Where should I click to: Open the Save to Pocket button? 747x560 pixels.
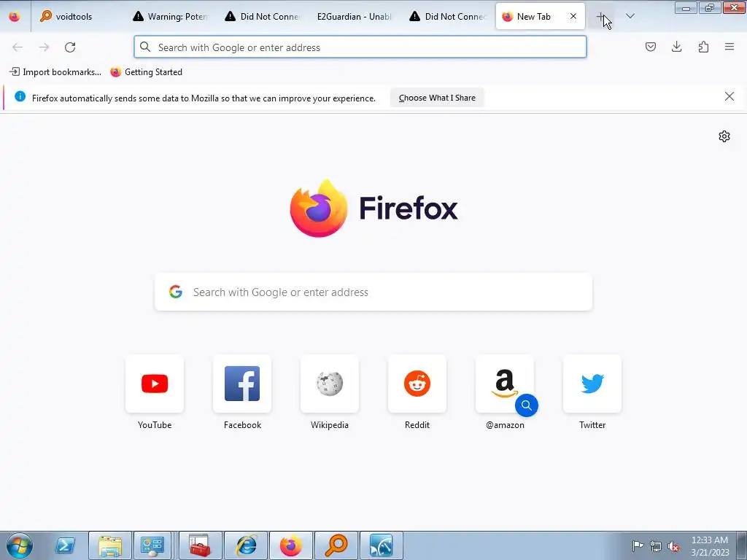(x=650, y=47)
